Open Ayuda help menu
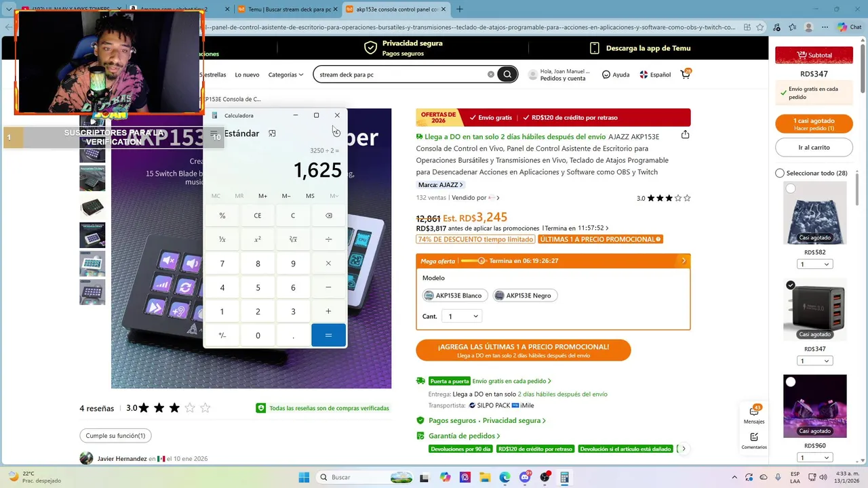 click(x=616, y=75)
